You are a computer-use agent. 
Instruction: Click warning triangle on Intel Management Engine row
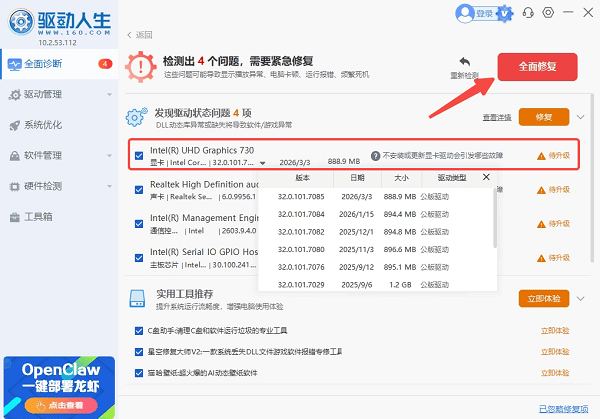[541, 224]
